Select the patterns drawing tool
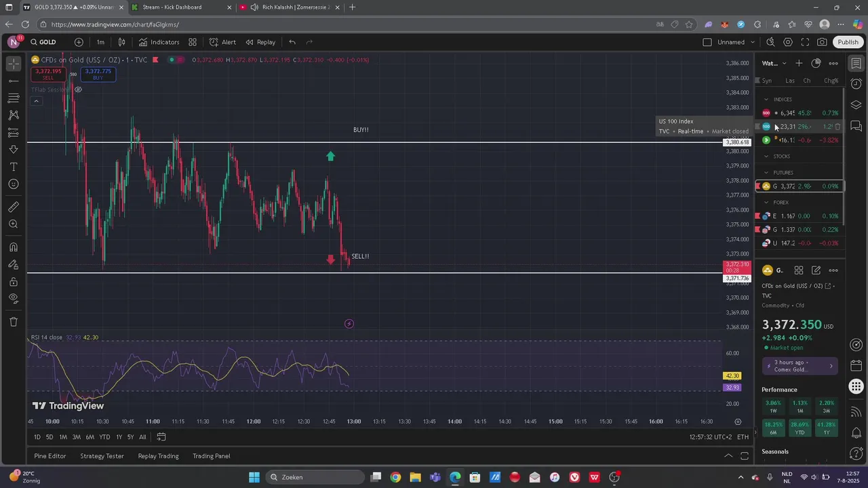 pyautogui.click(x=14, y=115)
